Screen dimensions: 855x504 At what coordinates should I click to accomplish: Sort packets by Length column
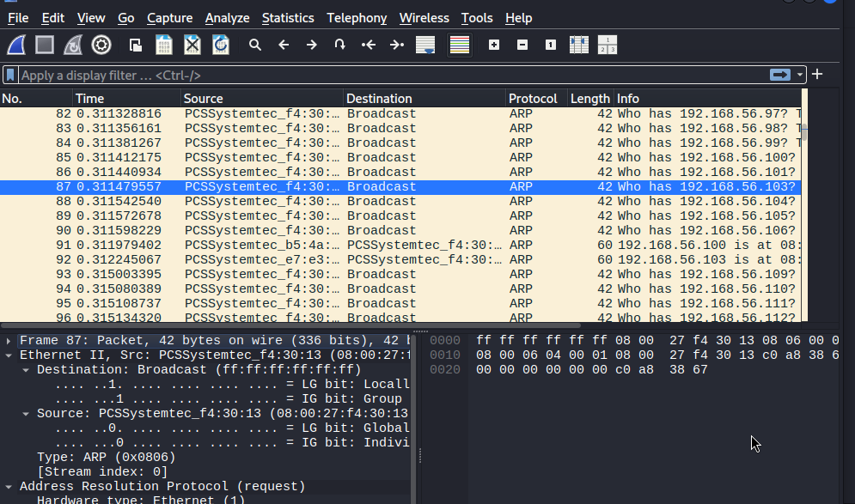590,99
